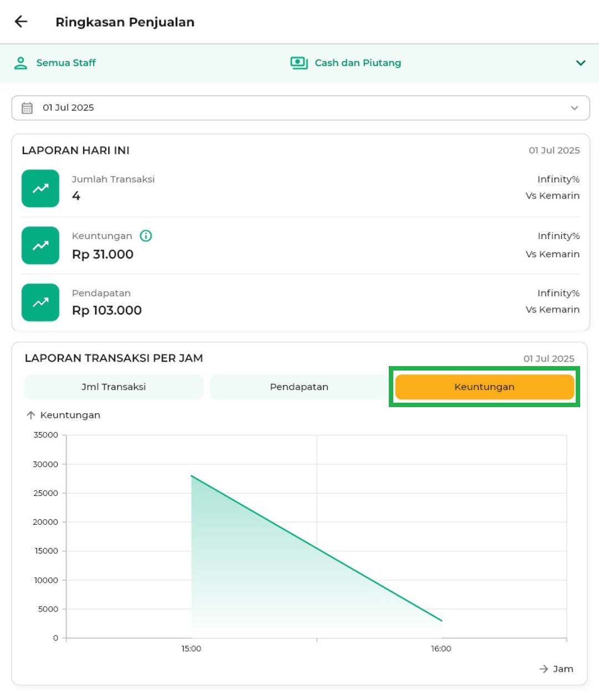Image resolution: width=599 pixels, height=700 pixels.
Task: Expand the staff and payment filter chevron
Action: 581,63
